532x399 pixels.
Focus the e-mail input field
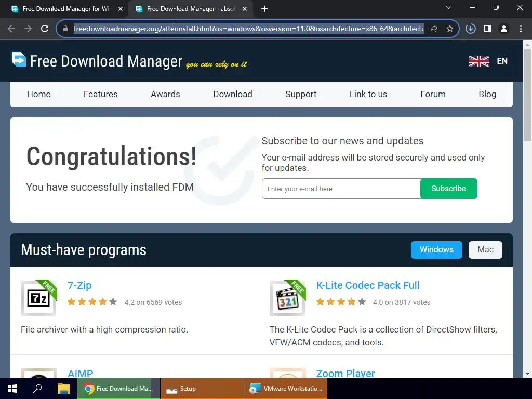[341, 189]
